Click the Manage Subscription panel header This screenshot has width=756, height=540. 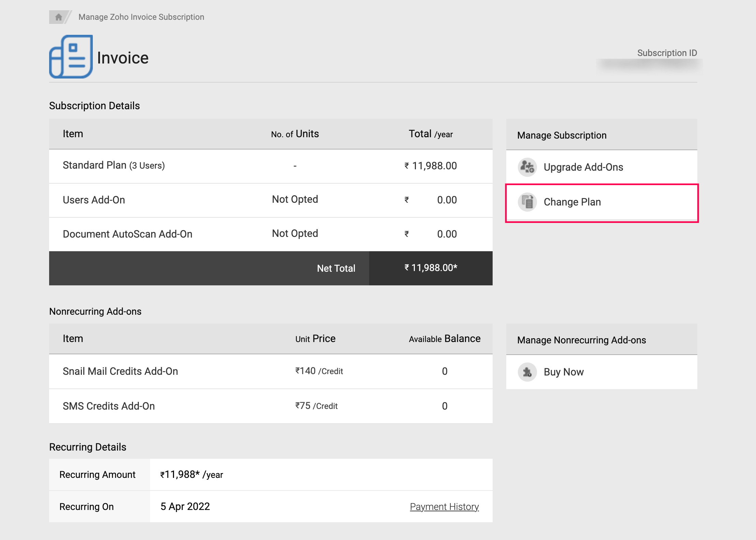pos(562,135)
